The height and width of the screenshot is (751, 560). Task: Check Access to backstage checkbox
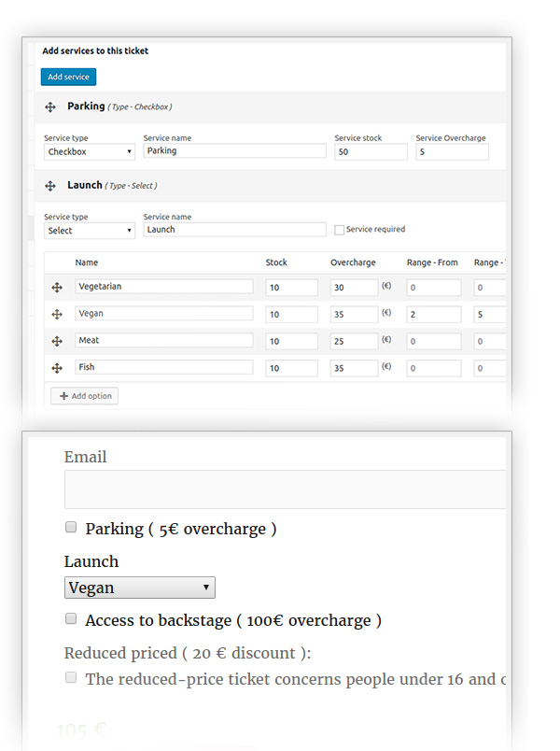71,618
